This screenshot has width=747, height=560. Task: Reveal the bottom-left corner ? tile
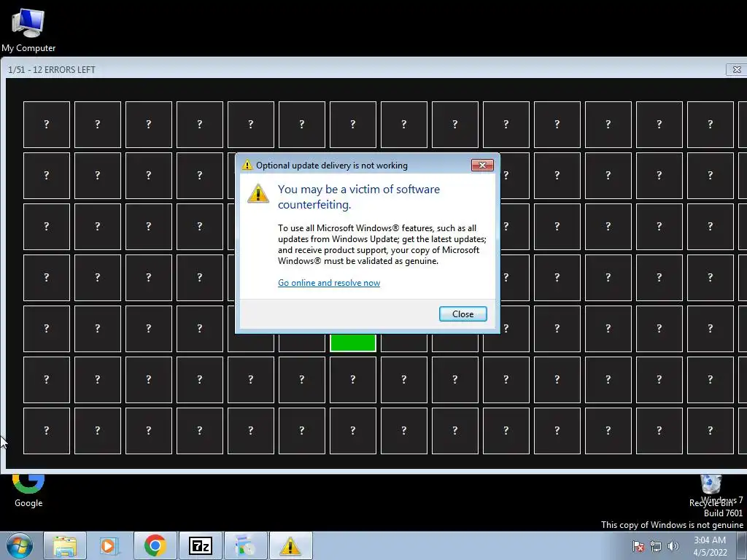(x=47, y=430)
